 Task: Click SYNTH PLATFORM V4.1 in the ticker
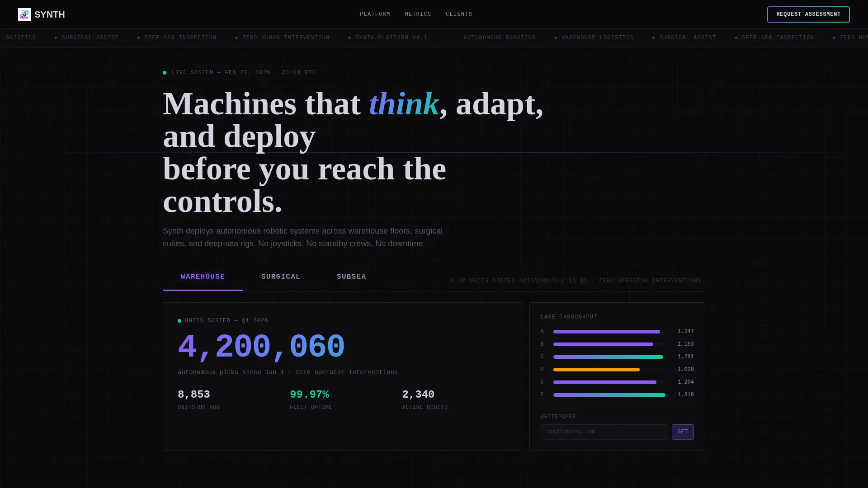(x=392, y=38)
